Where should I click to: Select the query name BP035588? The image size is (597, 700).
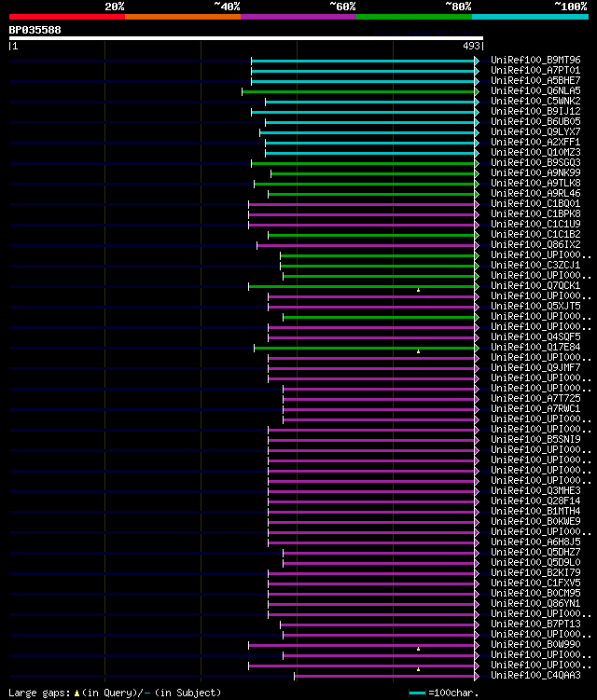click(x=35, y=30)
